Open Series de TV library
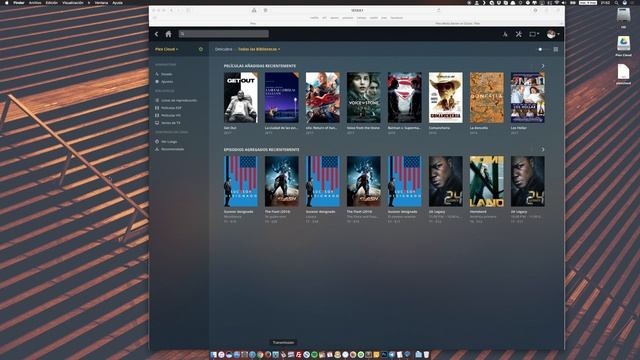The image size is (640, 360). (x=168, y=123)
